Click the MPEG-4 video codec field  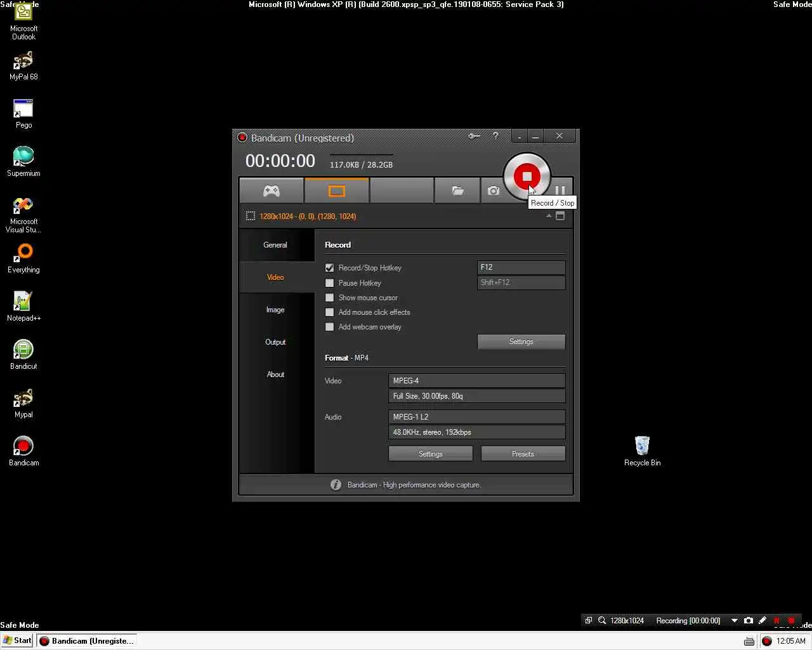coord(476,381)
